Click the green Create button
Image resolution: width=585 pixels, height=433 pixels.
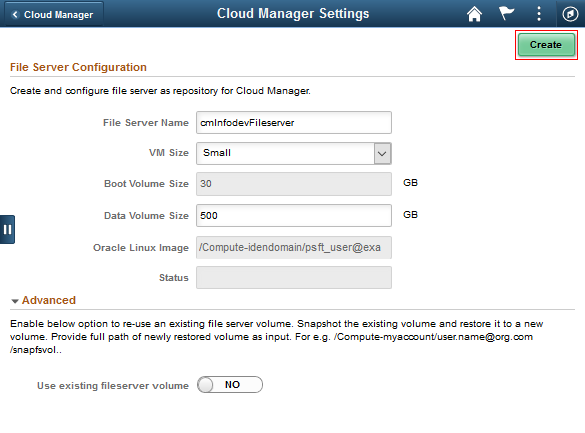pos(546,45)
